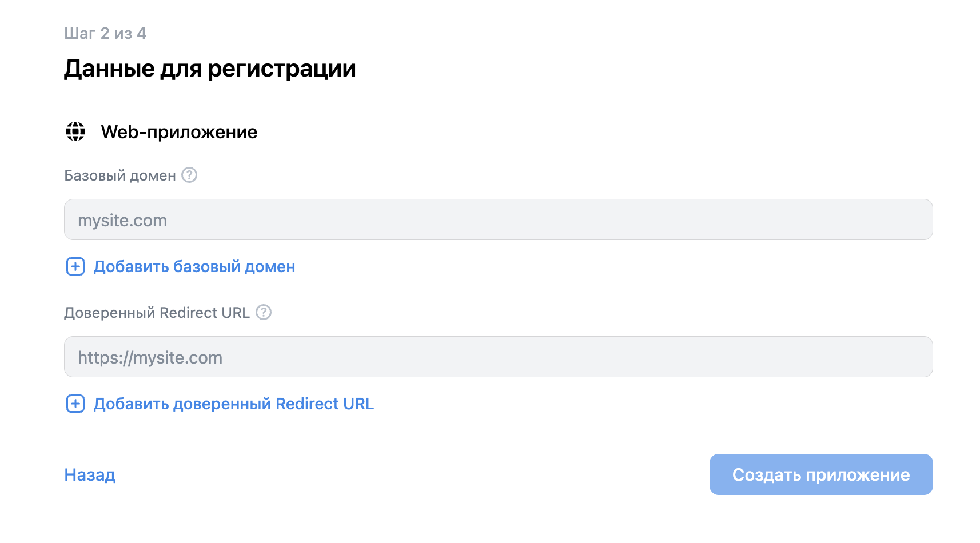The height and width of the screenshot is (543, 980).
Task: Click the Данные для регистрации heading
Action: [x=210, y=69]
